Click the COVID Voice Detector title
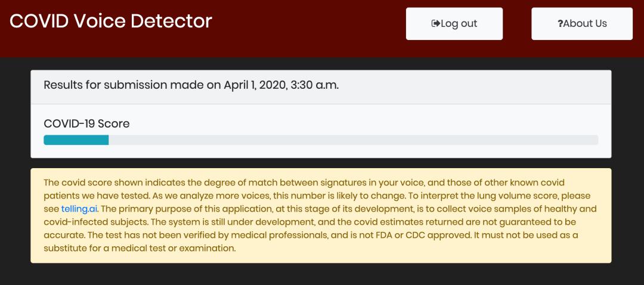This screenshot has width=644, height=285. pos(111,21)
